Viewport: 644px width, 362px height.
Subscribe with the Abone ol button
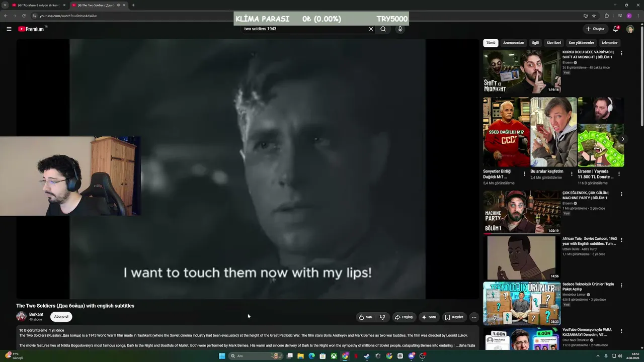pos(61,317)
